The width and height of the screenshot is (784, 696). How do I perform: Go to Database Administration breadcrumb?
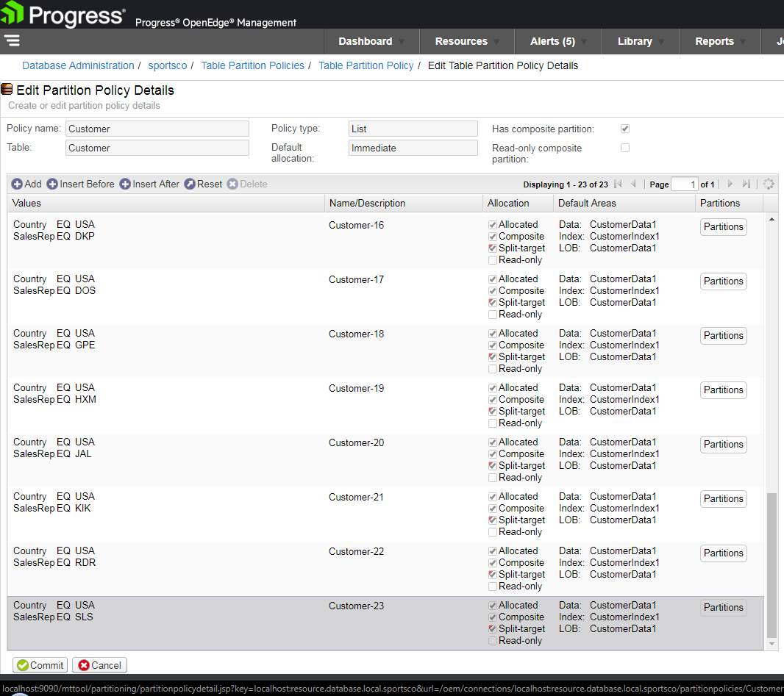pos(78,65)
